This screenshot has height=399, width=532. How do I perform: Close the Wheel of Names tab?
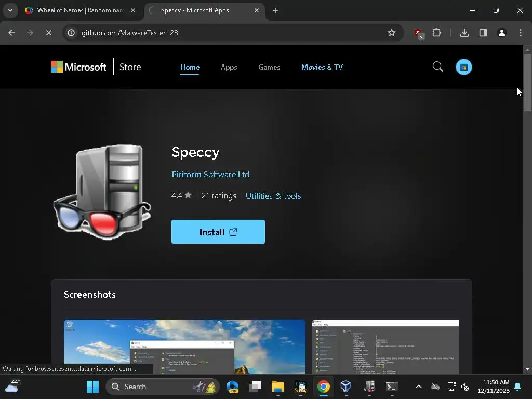[x=133, y=10]
